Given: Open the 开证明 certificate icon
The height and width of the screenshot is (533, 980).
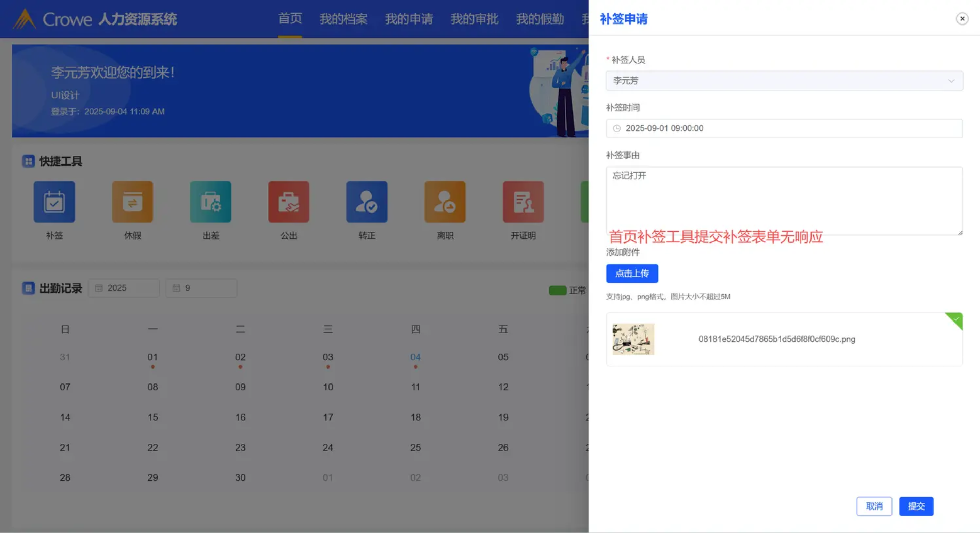Looking at the screenshot, I should (x=523, y=202).
